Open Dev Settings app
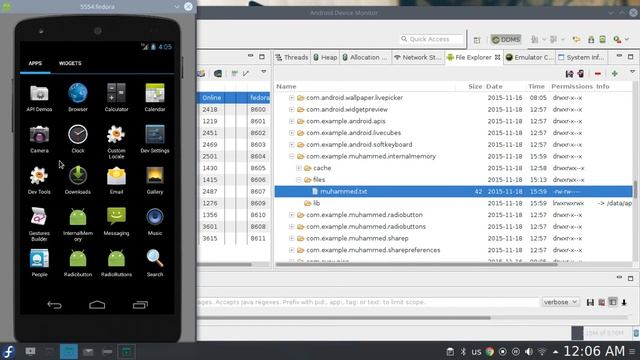Image resolution: width=640 pixels, height=360 pixels. click(155, 139)
